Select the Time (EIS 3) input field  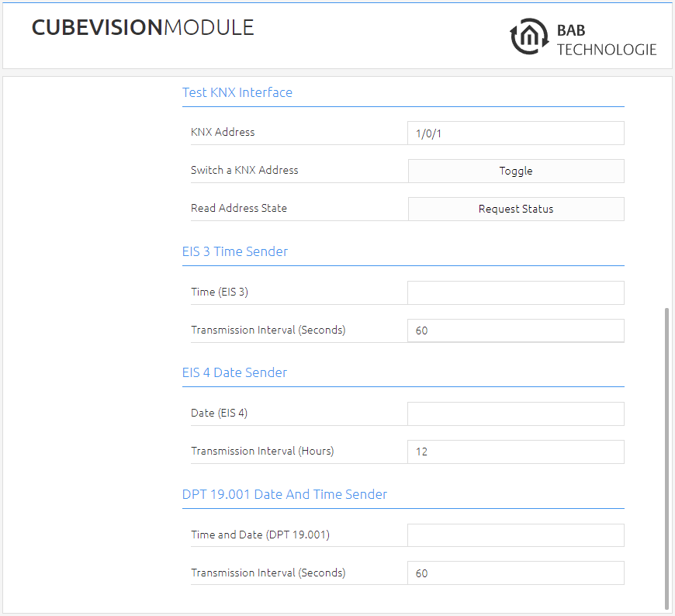point(516,292)
